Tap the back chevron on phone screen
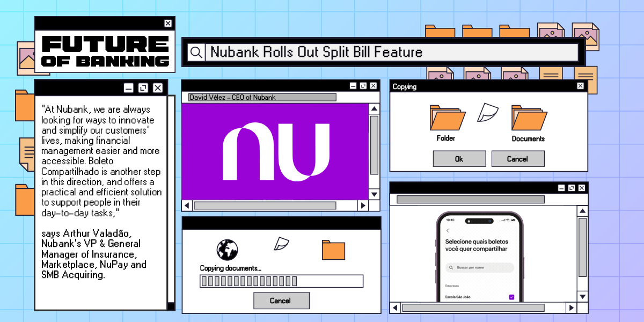 click(x=448, y=231)
